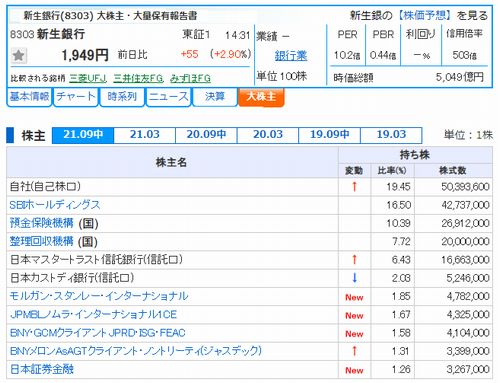Click the up arrow in BNYメロンAsAGT row
This screenshot has width=500, height=383.
[354, 351]
